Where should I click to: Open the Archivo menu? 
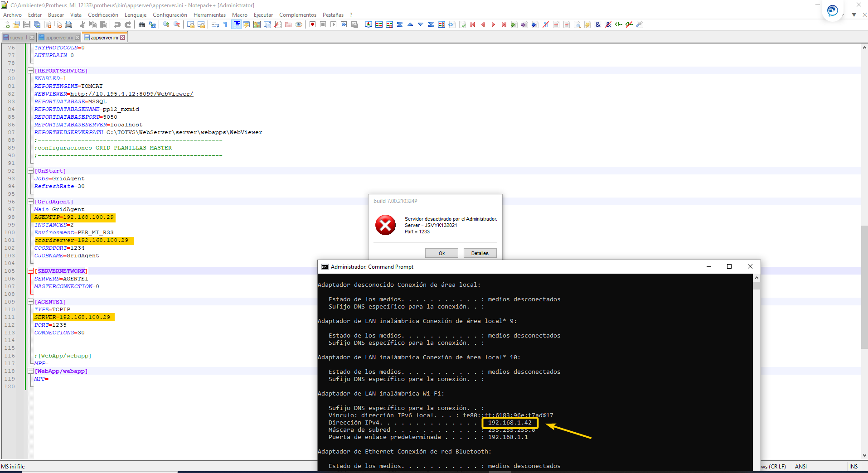pyautogui.click(x=12, y=15)
